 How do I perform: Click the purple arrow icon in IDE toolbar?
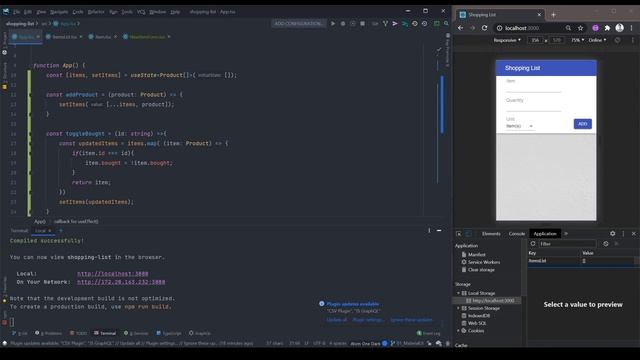tap(395, 24)
